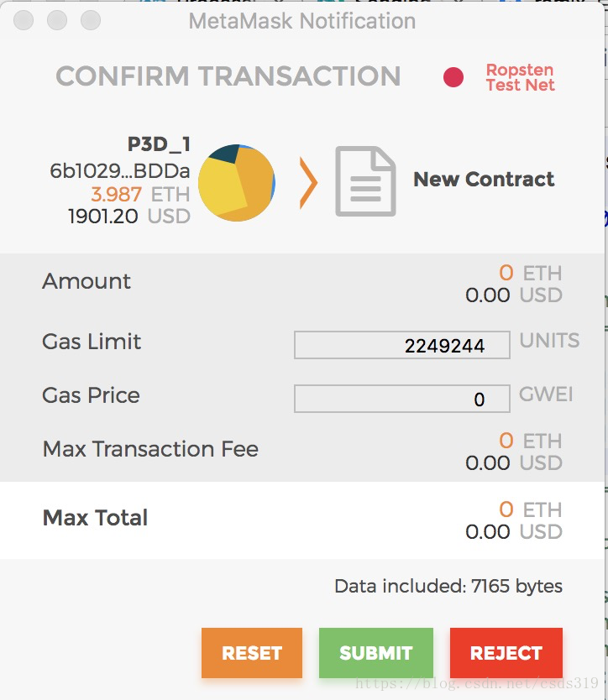Click the P3D_1 account identicon
This screenshot has width=608, height=700.
coord(236,183)
